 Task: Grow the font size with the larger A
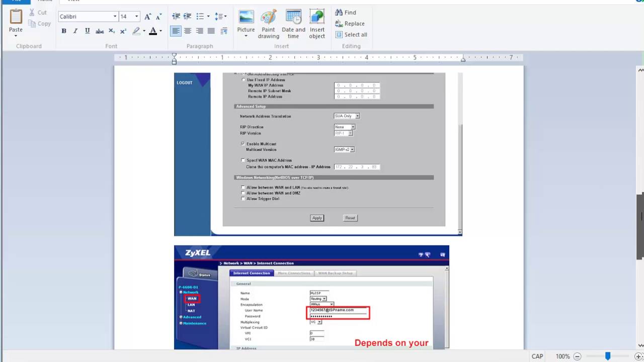click(x=147, y=17)
